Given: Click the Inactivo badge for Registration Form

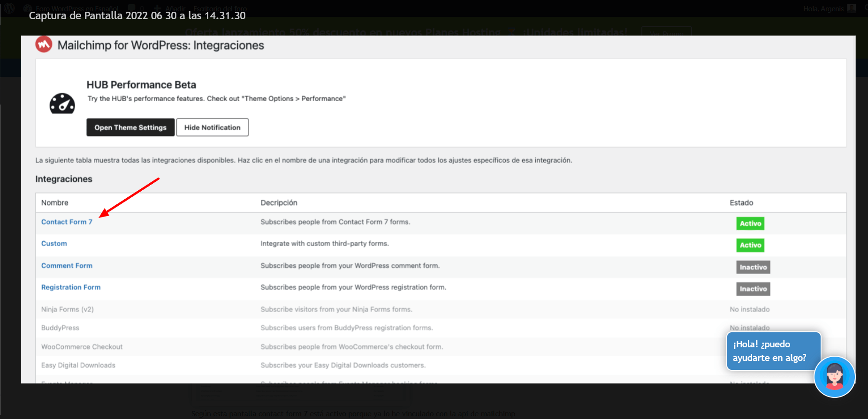Looking at the screenshot, I should pos(753,289).
